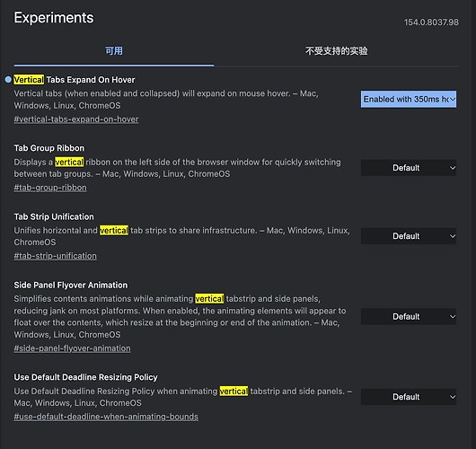The width and height of the screenshot is (476, 449).
Task: Open the #tab-group-ribbon anchor link
Action: click(50, 188)
